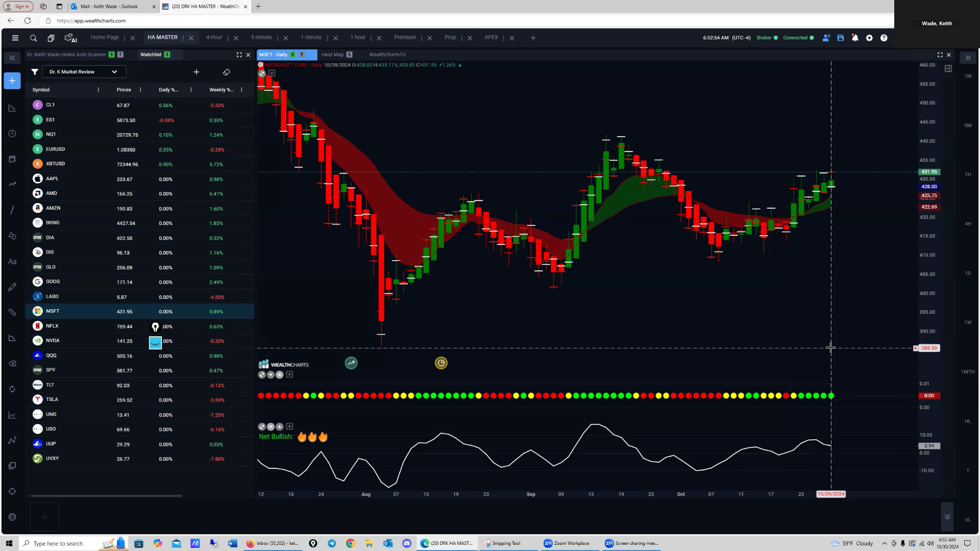Select the ruler measure tool
980x551 pixels.
coord(12,312)
